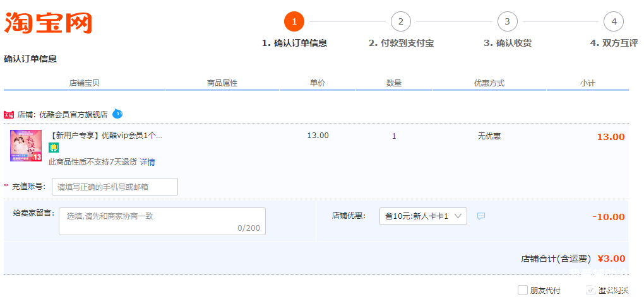Click the 此商品性质不支持7天退货 notice
This screenshot has height=297, width=644.
93,162
